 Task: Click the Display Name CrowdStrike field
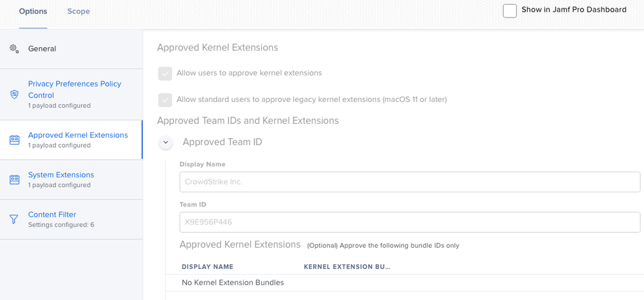[410, 182]
